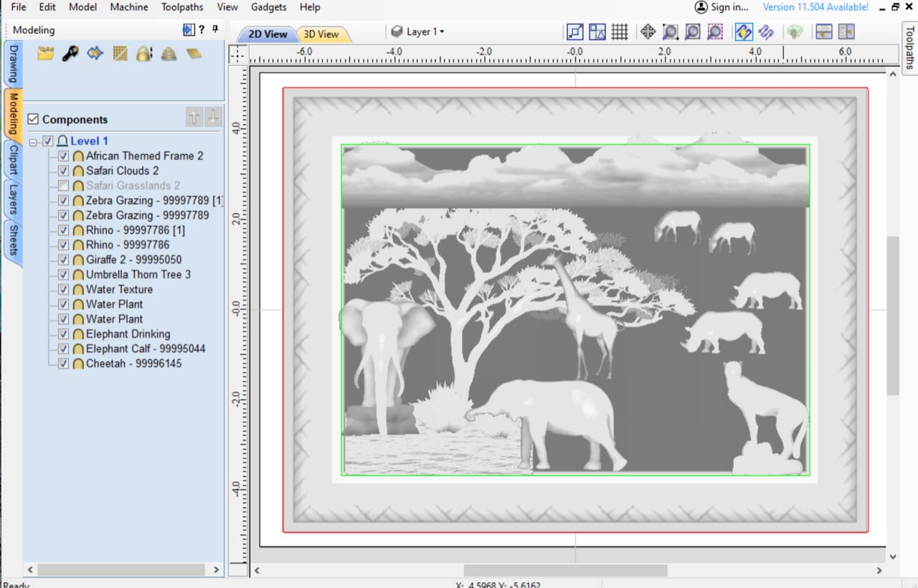
Task: Click the create vector boundary from components icon
Action: 95,53
